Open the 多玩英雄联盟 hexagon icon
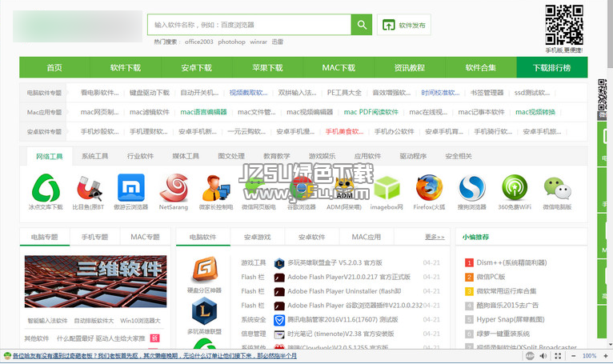This screenshot has height=364, width=613. tap(204, 311)
